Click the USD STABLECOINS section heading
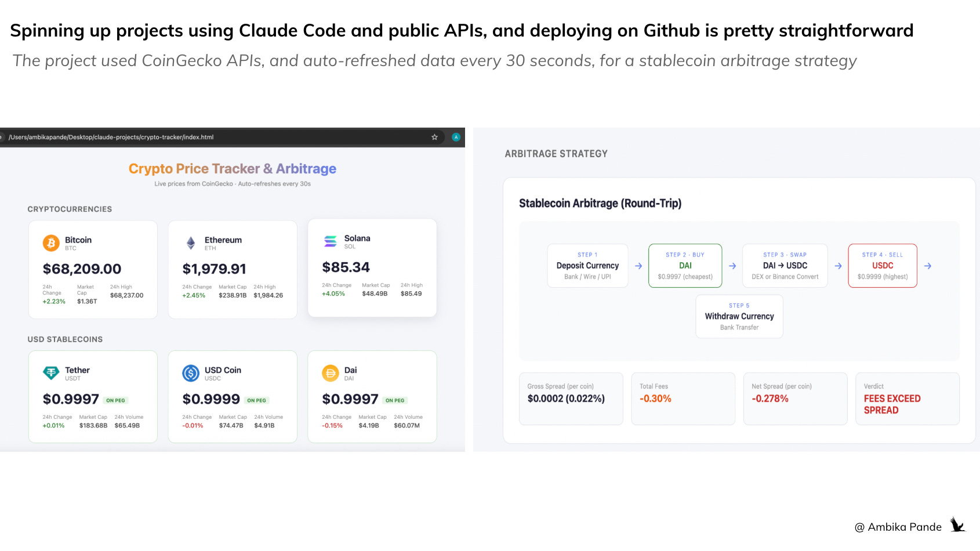Viewport: 980px width, 551px height. coord(65,339)
